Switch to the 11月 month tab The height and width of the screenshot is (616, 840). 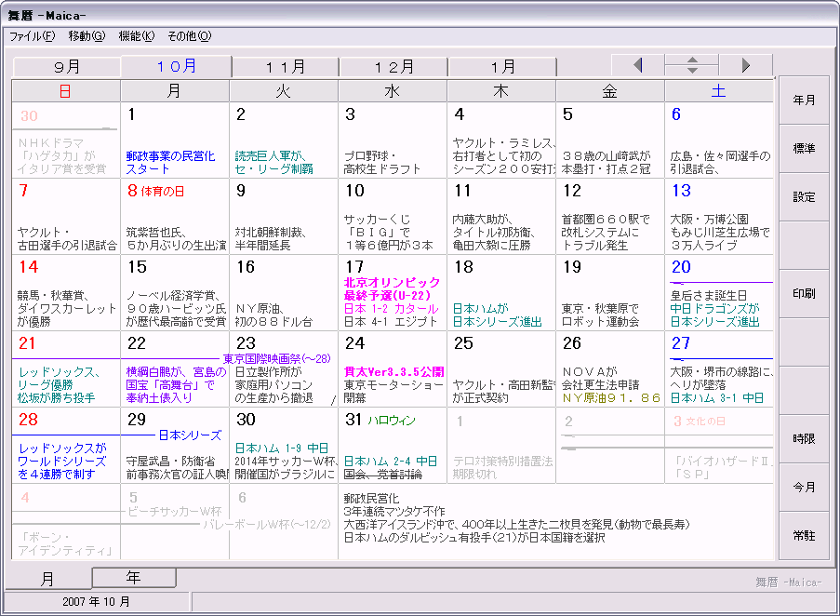coord(286,67)
